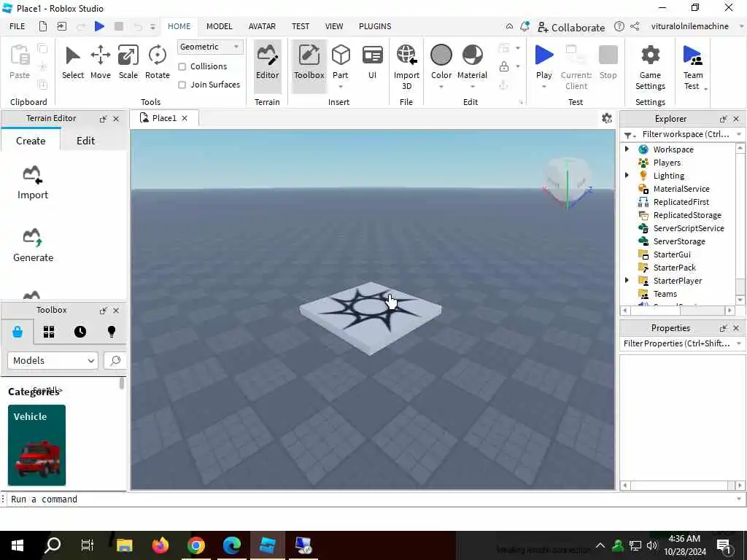Open the UI insert tool

tap(372, 63)
